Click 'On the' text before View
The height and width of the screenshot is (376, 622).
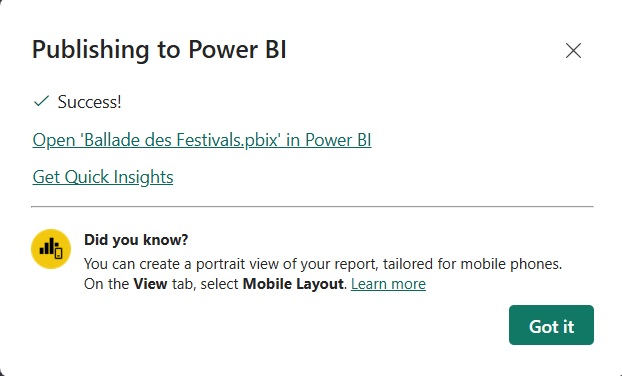[106, 284]
